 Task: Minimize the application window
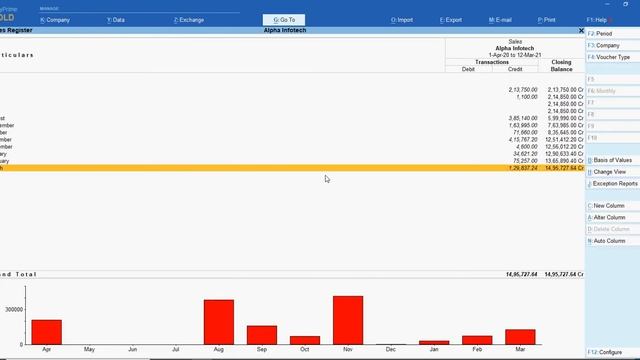click(607, 4)
